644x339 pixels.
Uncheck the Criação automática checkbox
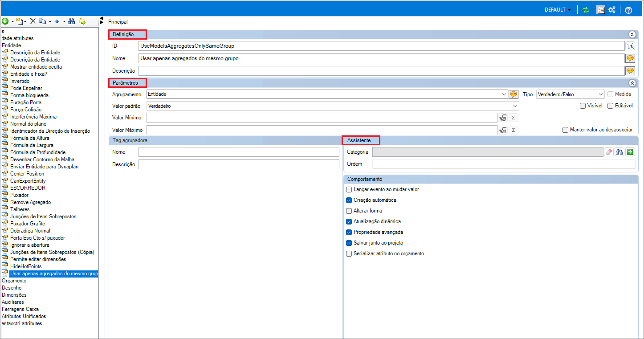(x=349, y=200)
